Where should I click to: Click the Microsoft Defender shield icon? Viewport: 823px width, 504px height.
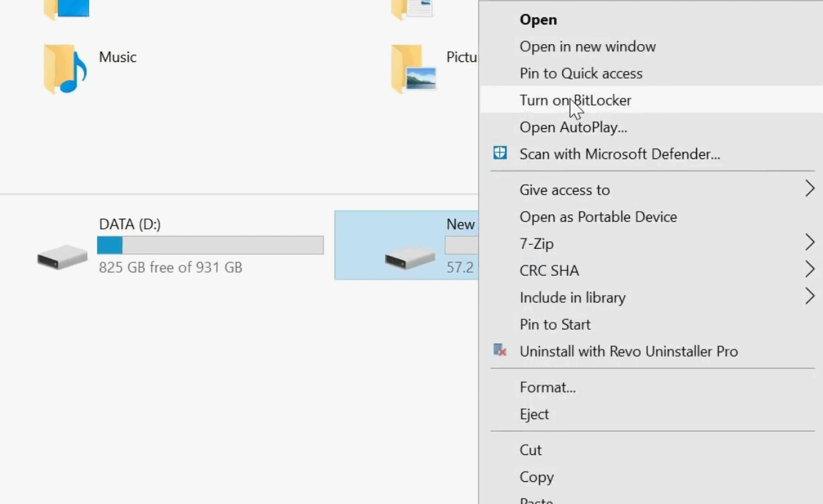499,152
